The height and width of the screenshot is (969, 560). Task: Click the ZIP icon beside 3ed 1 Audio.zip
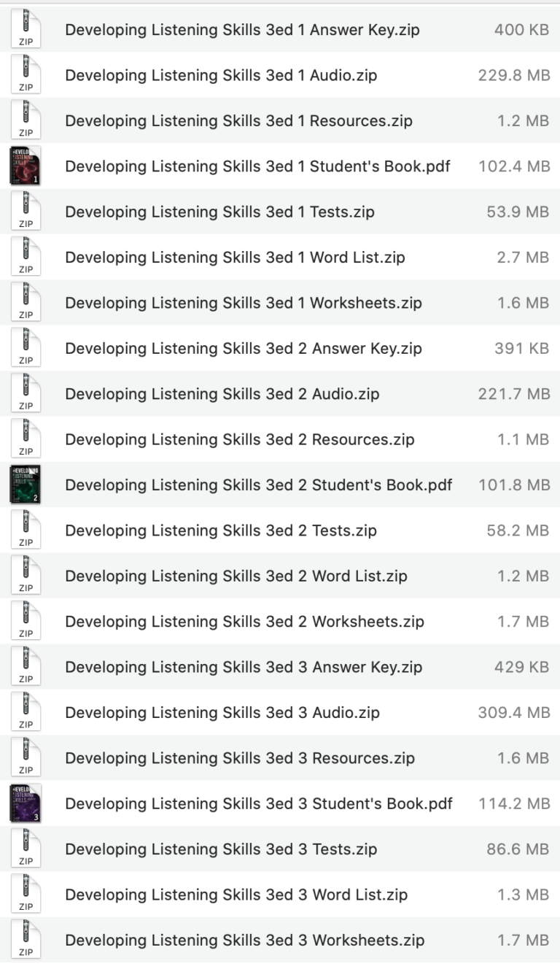pyautogui.click(x=26, y=76)
